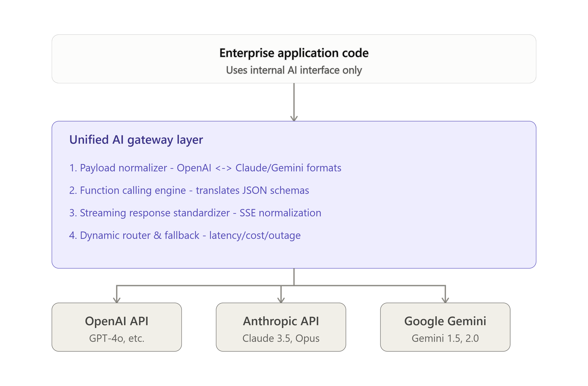The height and width of the screenshot is (386, 588).
Task: Select the Function calling engine line
Action: point(189,191)
